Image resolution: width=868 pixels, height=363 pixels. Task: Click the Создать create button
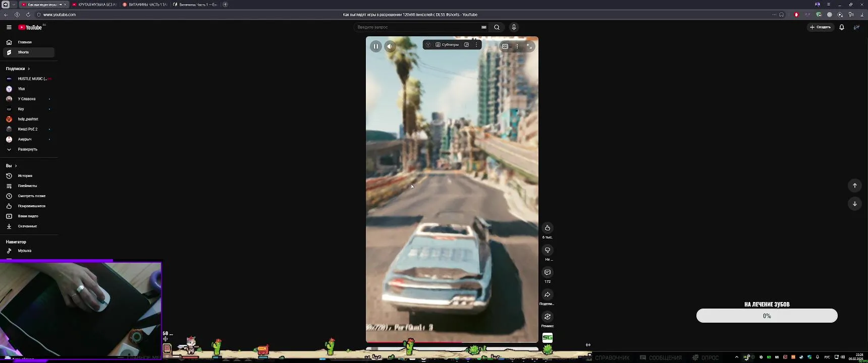(x=820, y=27)
